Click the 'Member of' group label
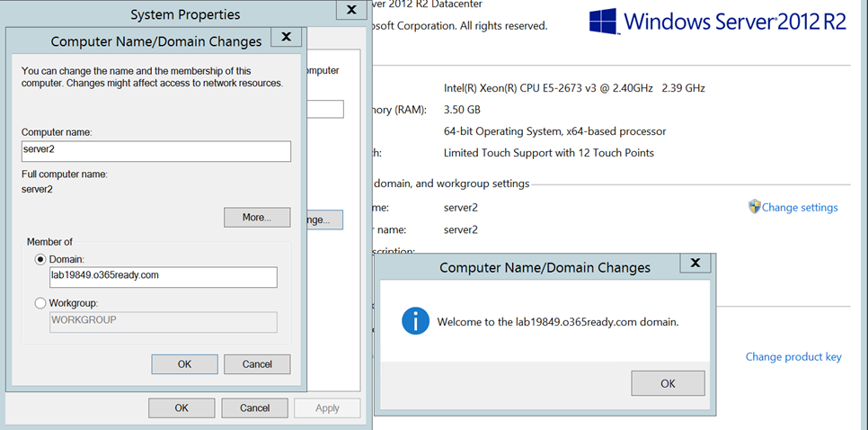The height and width of the screenshot is (430, 868). tap(49, 242)
